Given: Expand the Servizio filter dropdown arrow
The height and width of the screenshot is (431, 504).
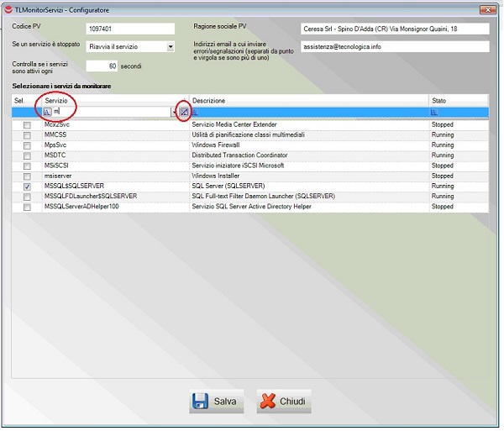Looking at the screenshot, I should tap(173, 112).
